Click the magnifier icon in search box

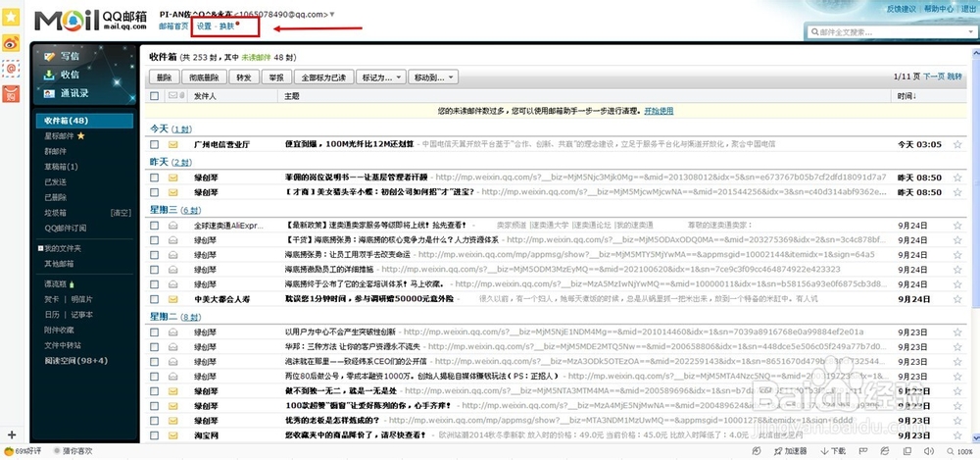pyautogui.click(x=814, y=32)
